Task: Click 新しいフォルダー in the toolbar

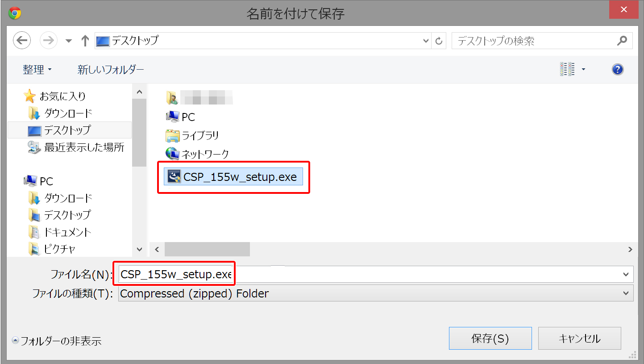Action: point(111,69)
